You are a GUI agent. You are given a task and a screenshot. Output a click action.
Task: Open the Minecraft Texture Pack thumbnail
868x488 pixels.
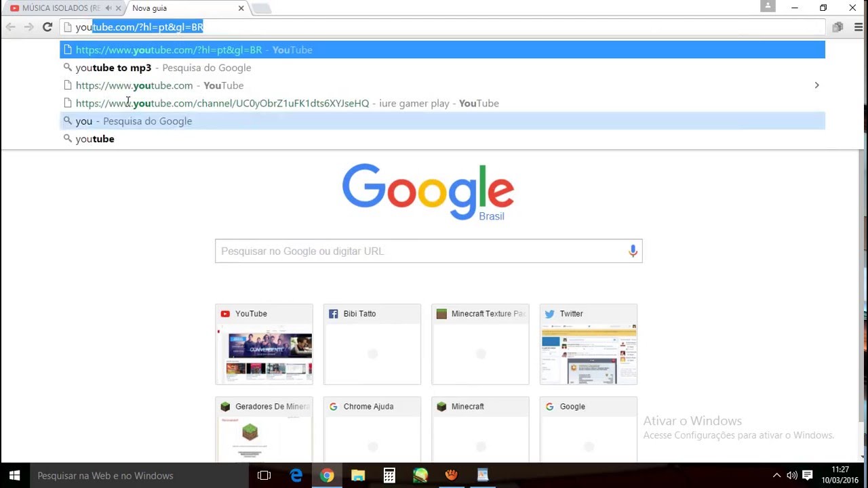pos(480,344)
